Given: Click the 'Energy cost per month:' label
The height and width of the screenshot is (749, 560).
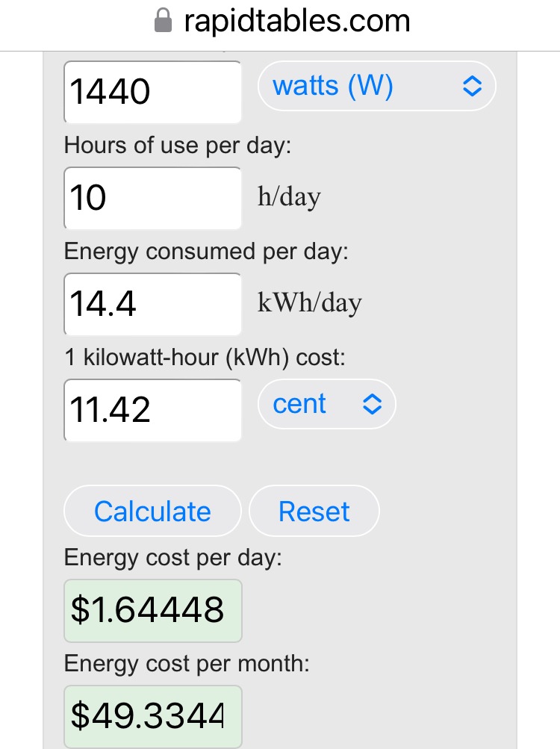Looking at the screenshot, I should 187,663.
